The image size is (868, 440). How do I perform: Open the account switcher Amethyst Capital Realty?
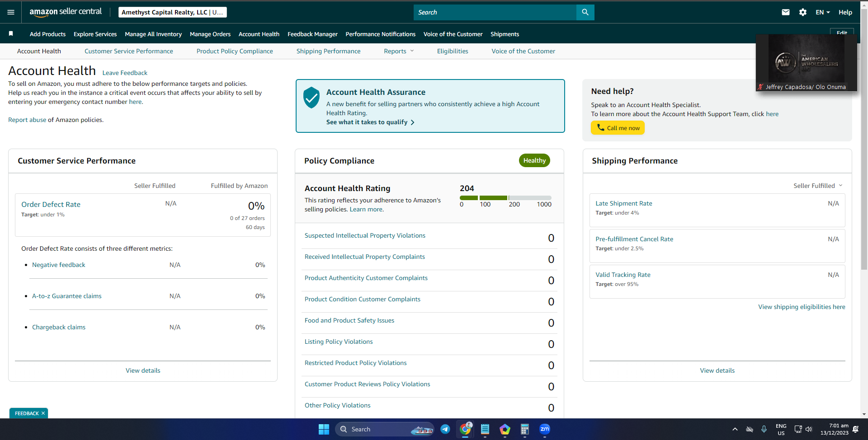pos(173,12)
